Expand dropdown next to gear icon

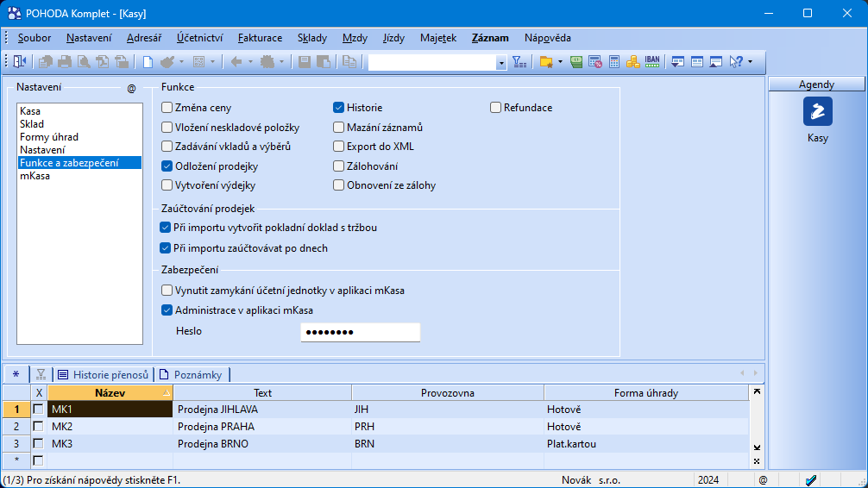(281, 62)
